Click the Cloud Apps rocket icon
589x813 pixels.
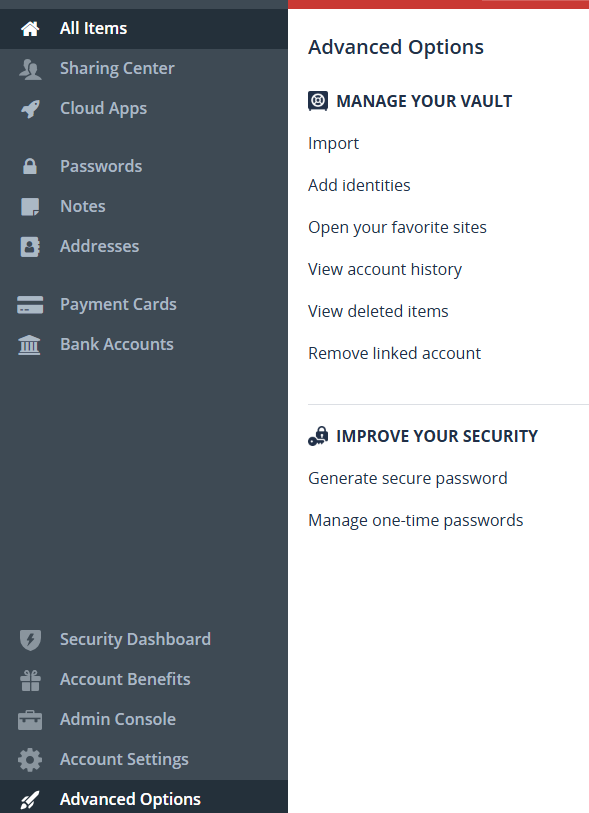pos(30,109)
